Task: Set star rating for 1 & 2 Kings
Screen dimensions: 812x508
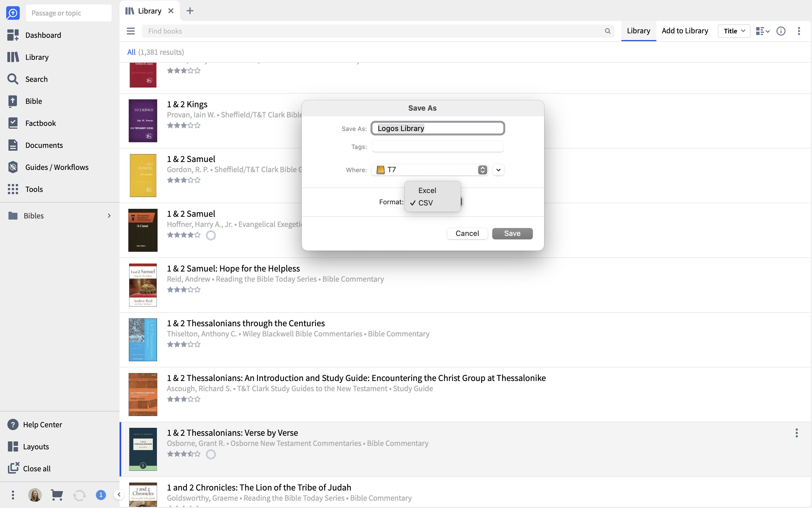Action: [184, 125]
